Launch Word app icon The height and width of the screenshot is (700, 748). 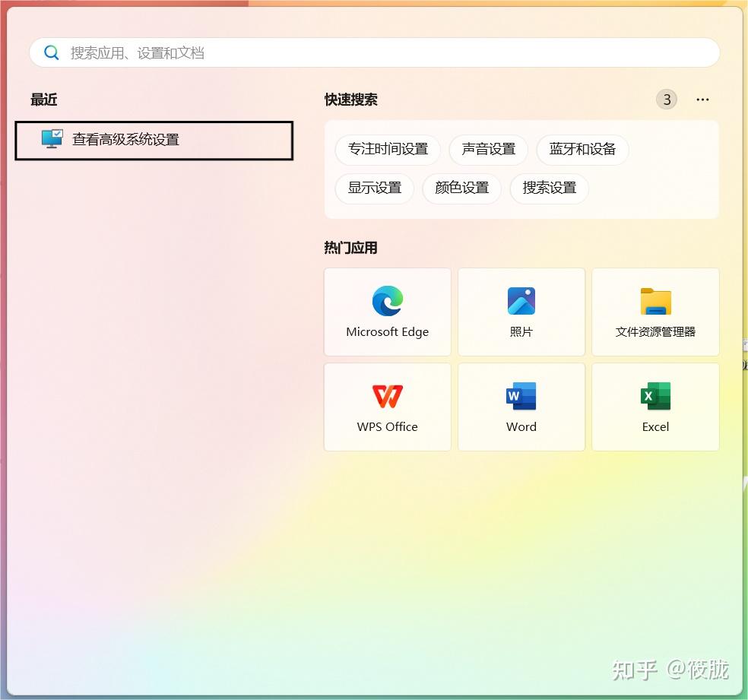521,396
